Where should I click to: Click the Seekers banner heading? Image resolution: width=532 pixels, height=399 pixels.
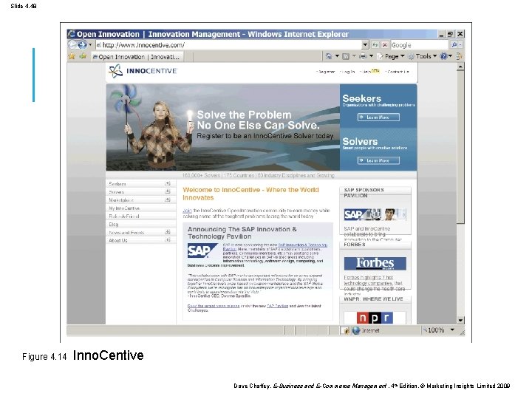[x=361, y=98]
